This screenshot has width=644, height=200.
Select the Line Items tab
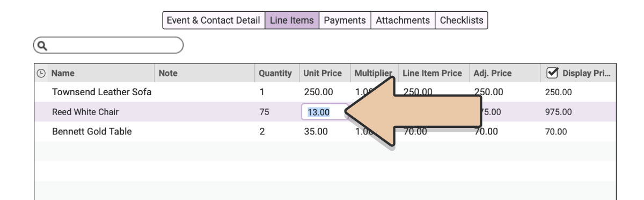tap(292, 20)
